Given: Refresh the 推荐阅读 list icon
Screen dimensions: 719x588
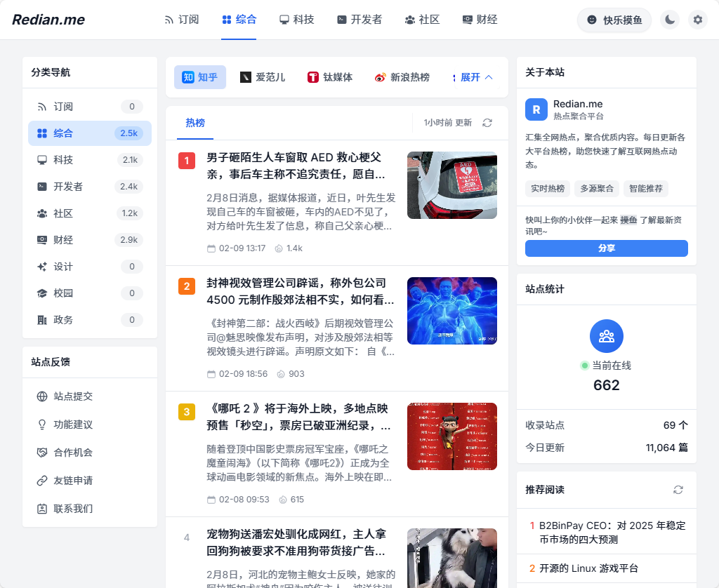Looking at the screenshot, I should (x=678, y=490).
